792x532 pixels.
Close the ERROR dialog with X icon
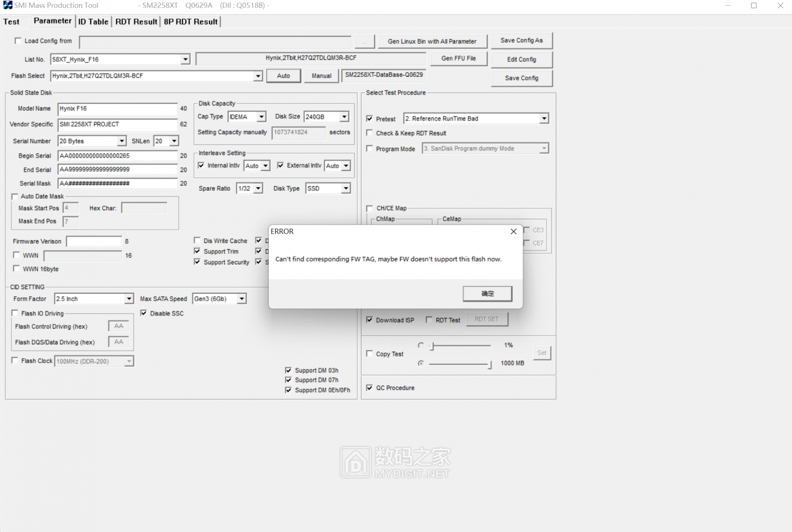(513, 232)
